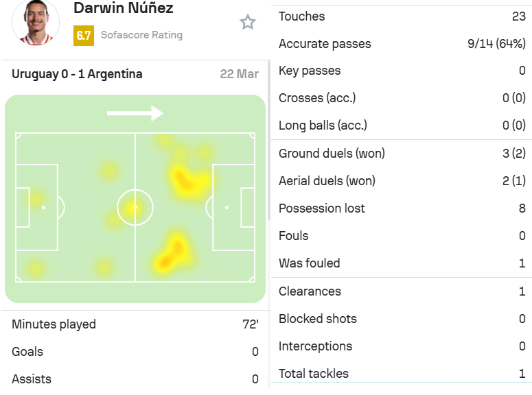This screenshot has width=532, height=395.
Task: Click the 22 Mar match date
Action: [x=239, y=74]
